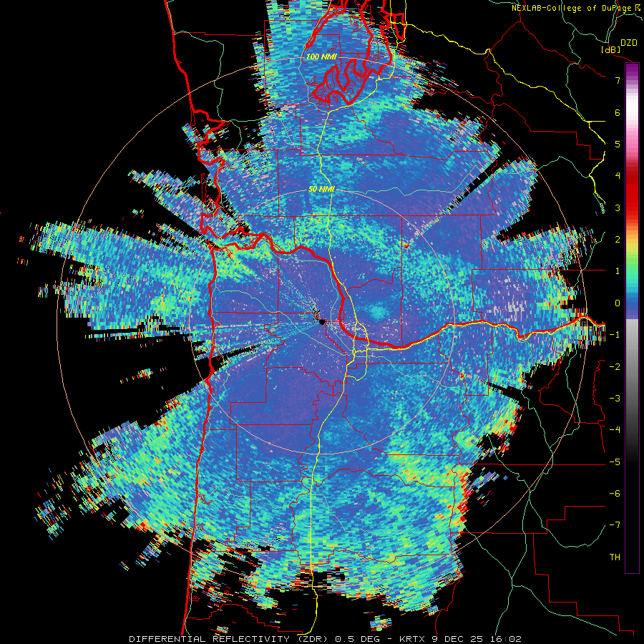
Task: Click the [dB] unit label
Action: [x=611, y=49]
